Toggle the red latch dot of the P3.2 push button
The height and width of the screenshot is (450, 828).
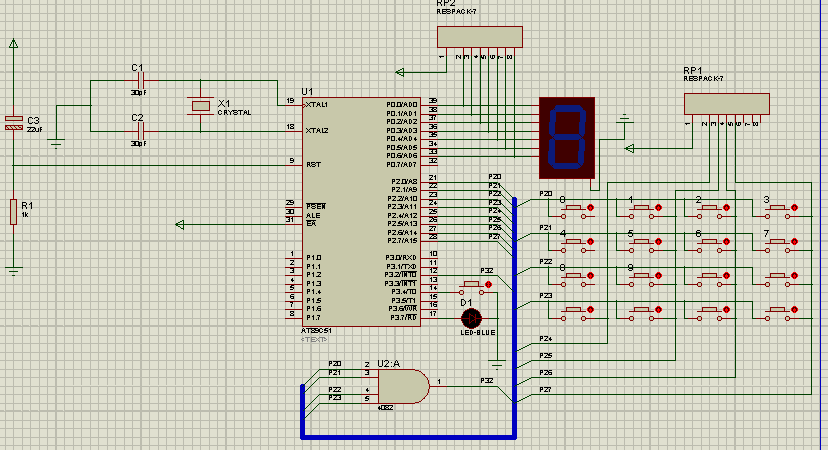(x=488, y=284)
